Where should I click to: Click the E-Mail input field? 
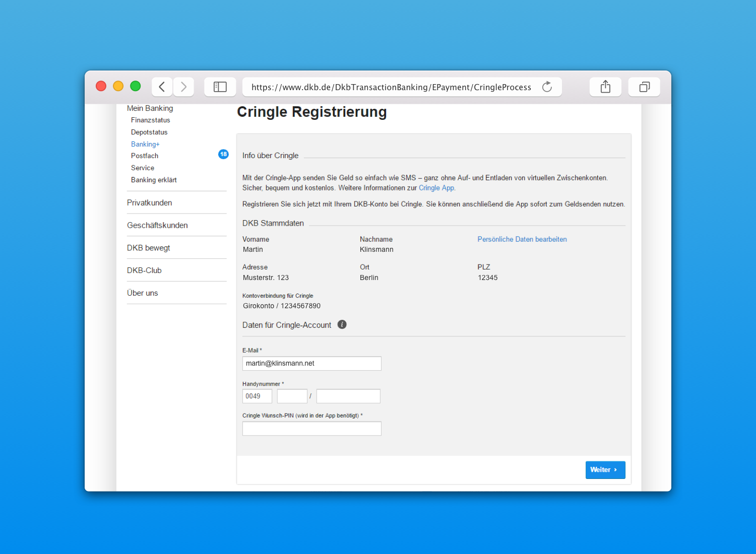[311, 364]
